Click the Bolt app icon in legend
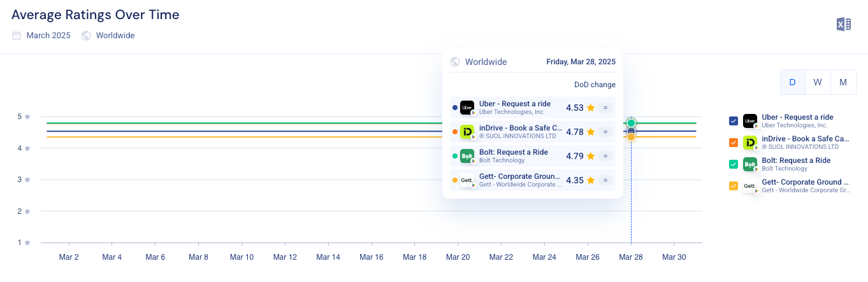Screen dimensions: 868x282 point(750,164)
